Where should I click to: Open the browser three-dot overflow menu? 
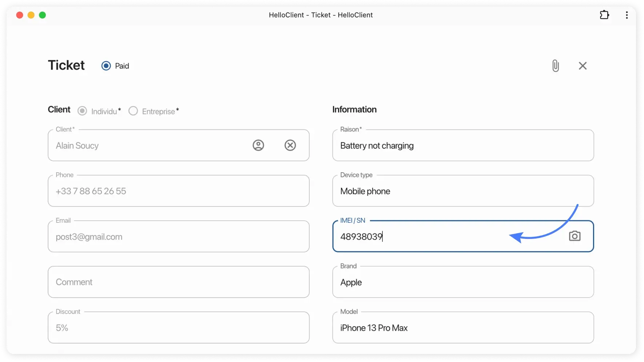(x=627, y=15)
